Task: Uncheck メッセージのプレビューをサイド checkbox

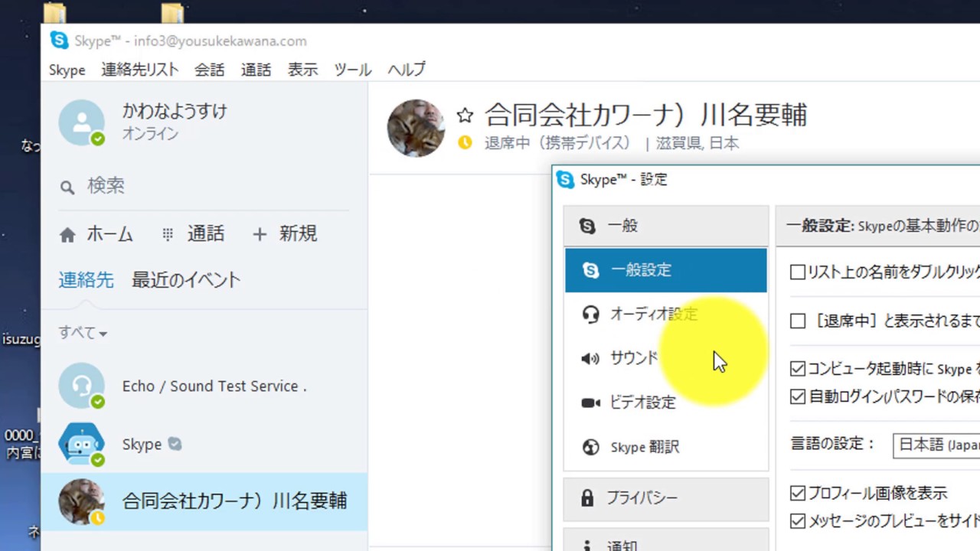Action: point(798,521)
